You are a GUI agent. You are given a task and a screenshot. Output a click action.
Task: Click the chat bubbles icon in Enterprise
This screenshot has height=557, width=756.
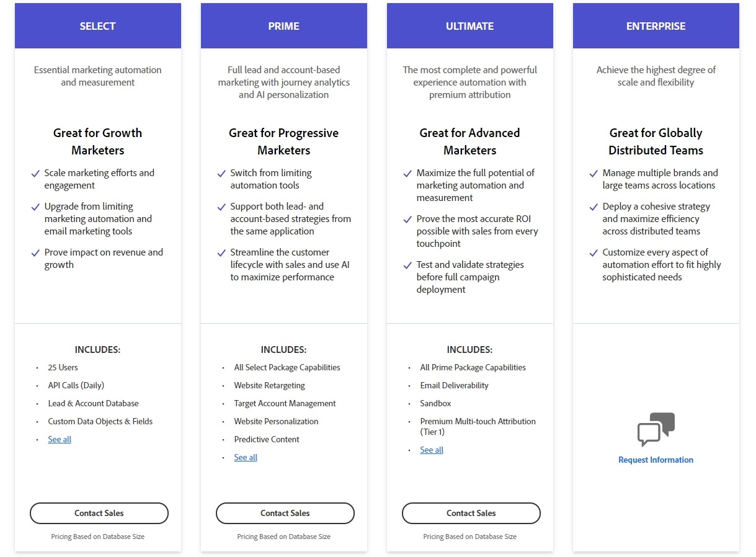coord(656,429)
